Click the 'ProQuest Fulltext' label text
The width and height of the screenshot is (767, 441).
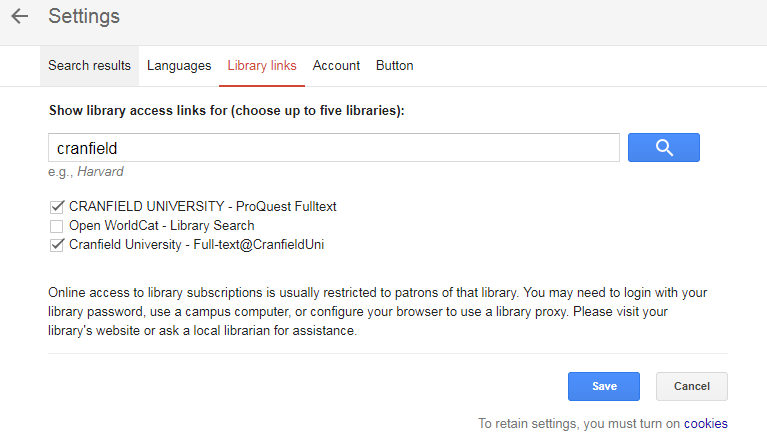click(285, 207)
